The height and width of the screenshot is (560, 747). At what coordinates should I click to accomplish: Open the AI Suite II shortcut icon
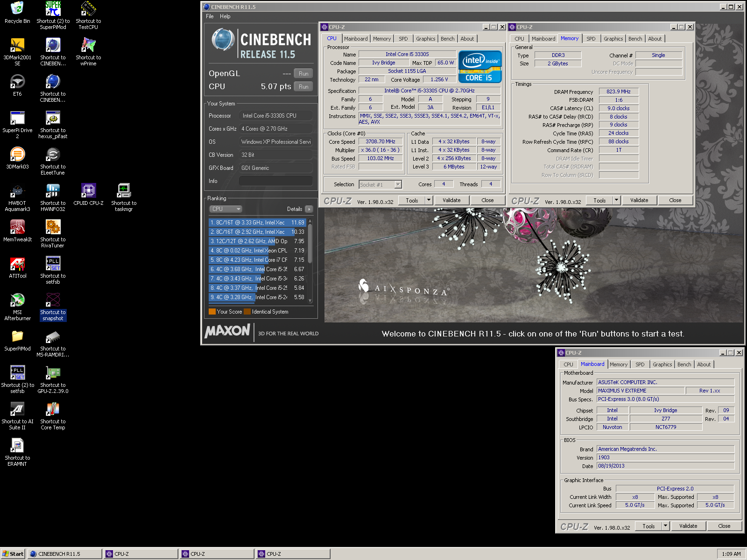pos(17,416)
